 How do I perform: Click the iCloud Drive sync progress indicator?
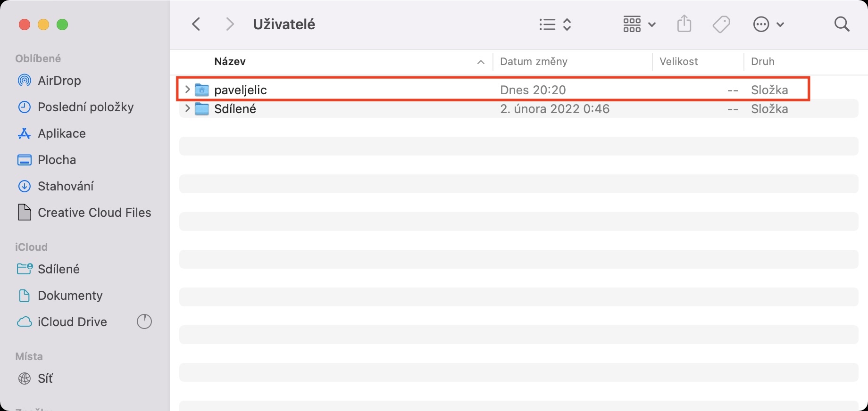click(x=144, y=322)
